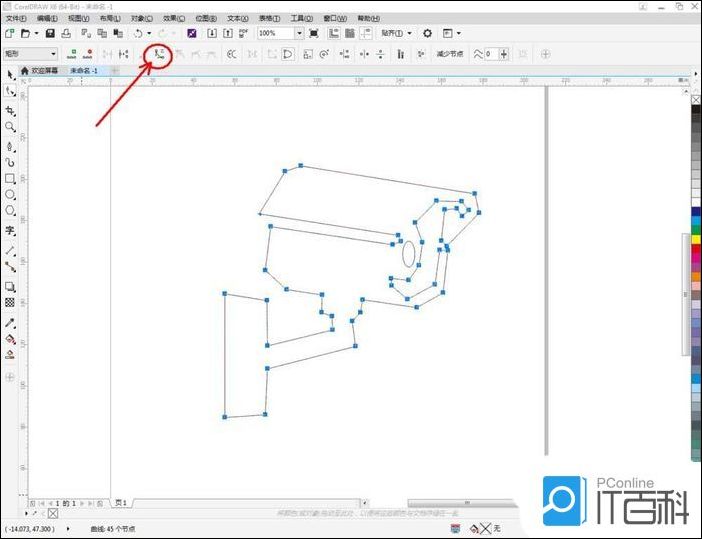This screenshot has width=702, height=539.
Task: Open the 对象 menu
Action: [141, 18]
